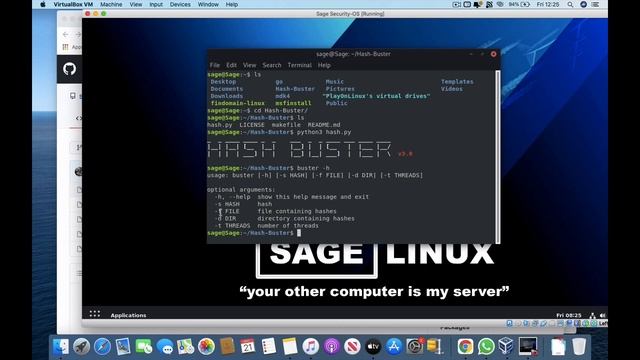Viewport: 640px width, 360px height.
Task: Open the Notification Center icon in menu bar
Action: (596, 4)
